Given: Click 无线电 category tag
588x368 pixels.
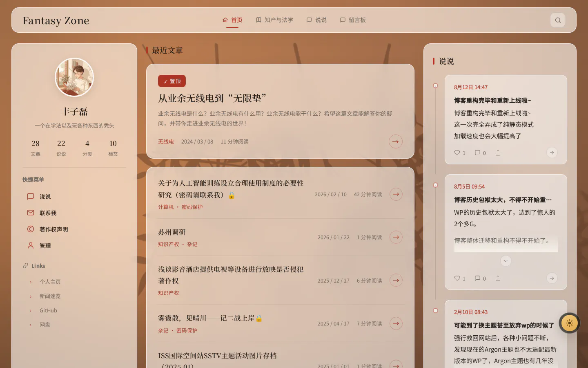Looking at the screenshot, I should (x=166, y=141).
